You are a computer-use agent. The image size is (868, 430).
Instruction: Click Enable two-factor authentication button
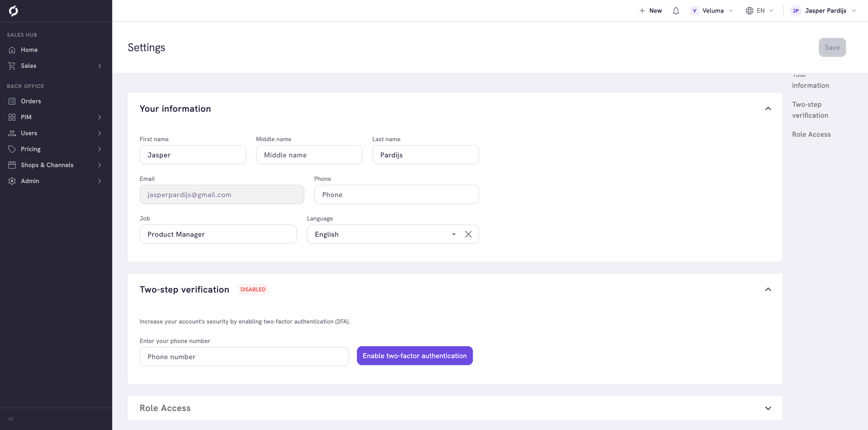pyautogui.click(x=415, y=356)
